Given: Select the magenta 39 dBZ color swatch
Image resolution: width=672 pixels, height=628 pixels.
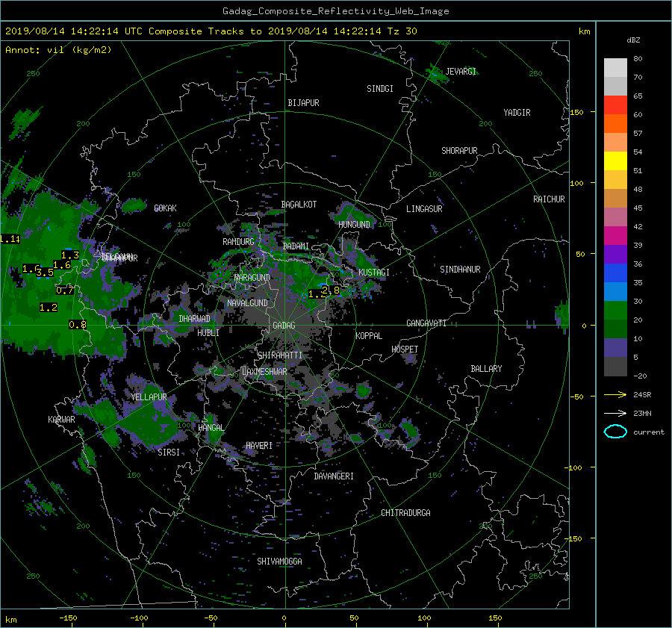Looking at the screenshot, I should point(615,235).
